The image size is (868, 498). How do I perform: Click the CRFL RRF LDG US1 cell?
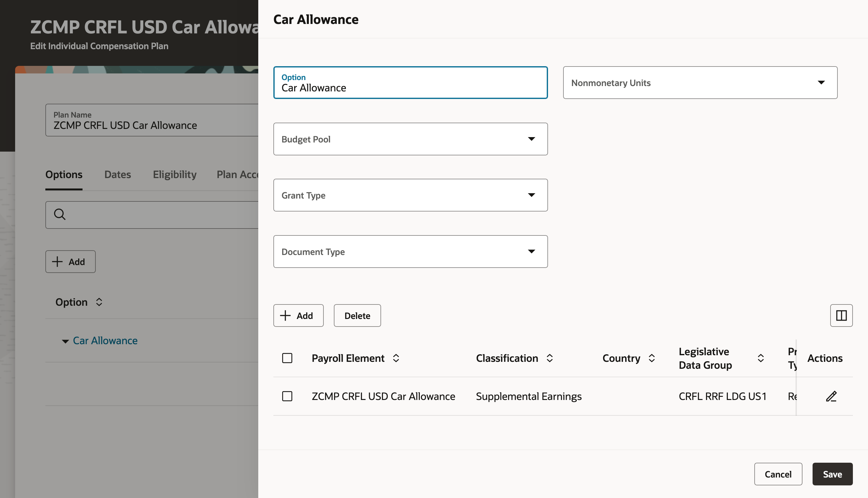[x=722, y=396]
